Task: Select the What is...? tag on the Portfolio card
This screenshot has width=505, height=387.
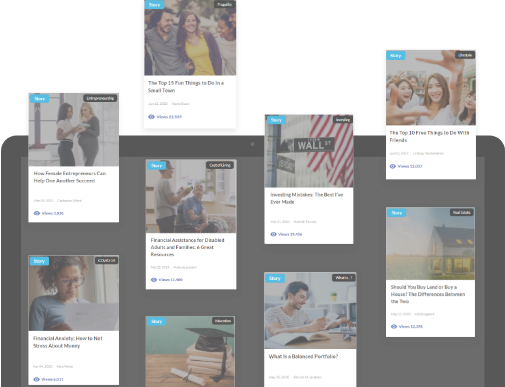Action: click(x=344, y=278)
